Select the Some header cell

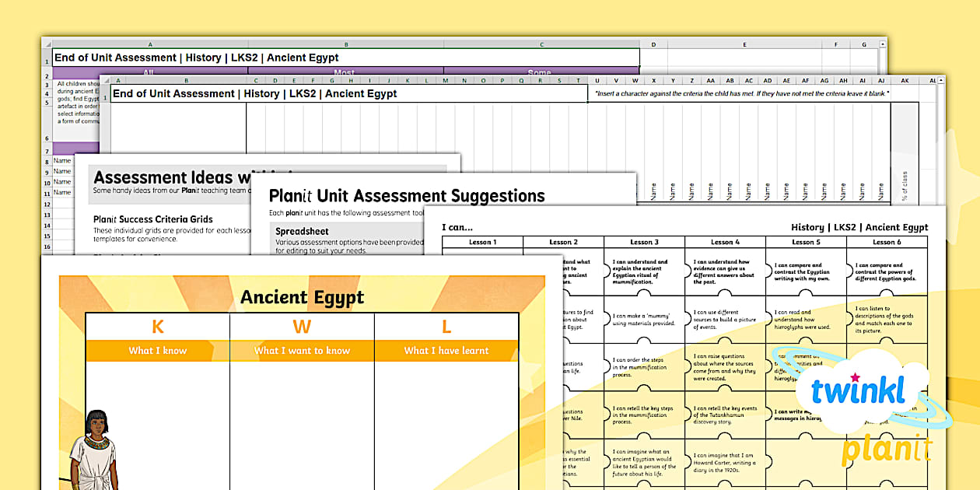coord(541,71)
